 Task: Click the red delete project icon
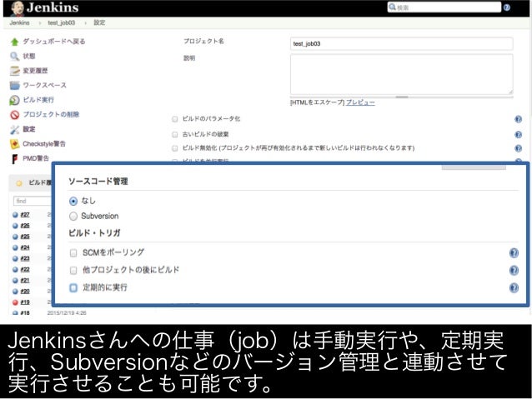[14, 115]
